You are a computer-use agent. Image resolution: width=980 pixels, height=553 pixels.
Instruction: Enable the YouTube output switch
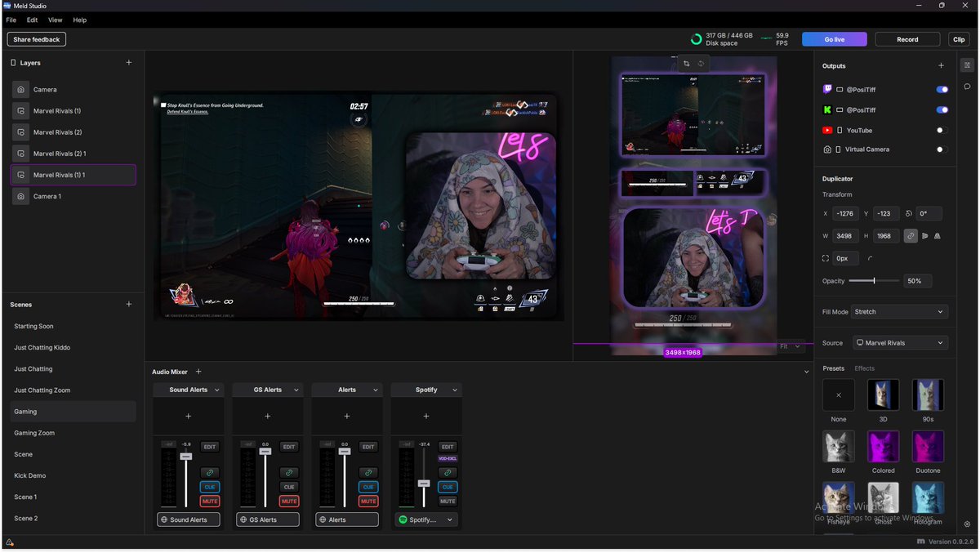click(x=942, y=130)
